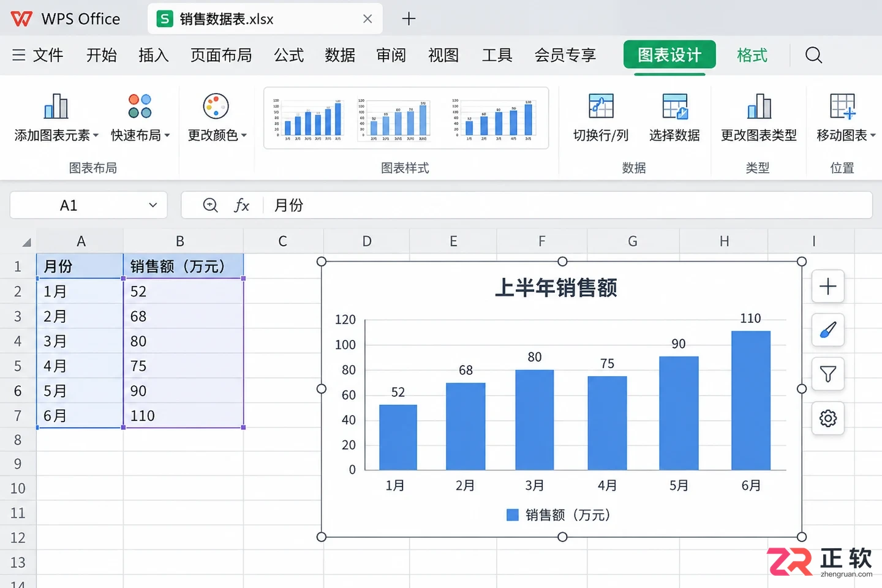Expand the 快速布局 dropdown arrow

[167, 135]
